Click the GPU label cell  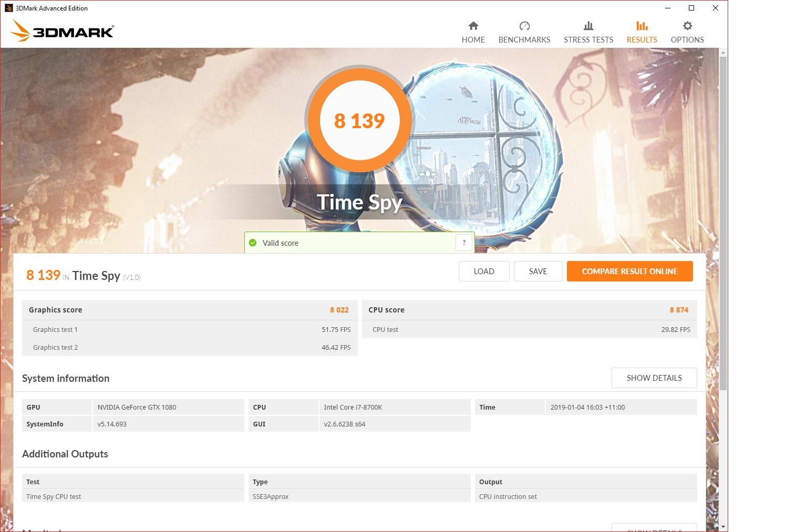[x=57, y=407]
